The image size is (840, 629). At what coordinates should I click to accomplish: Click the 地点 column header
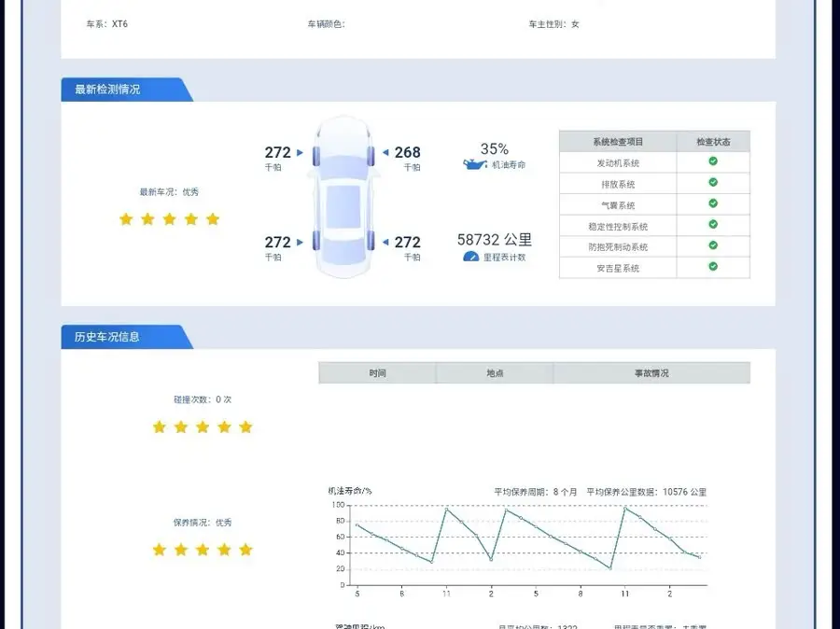(495, 373)
